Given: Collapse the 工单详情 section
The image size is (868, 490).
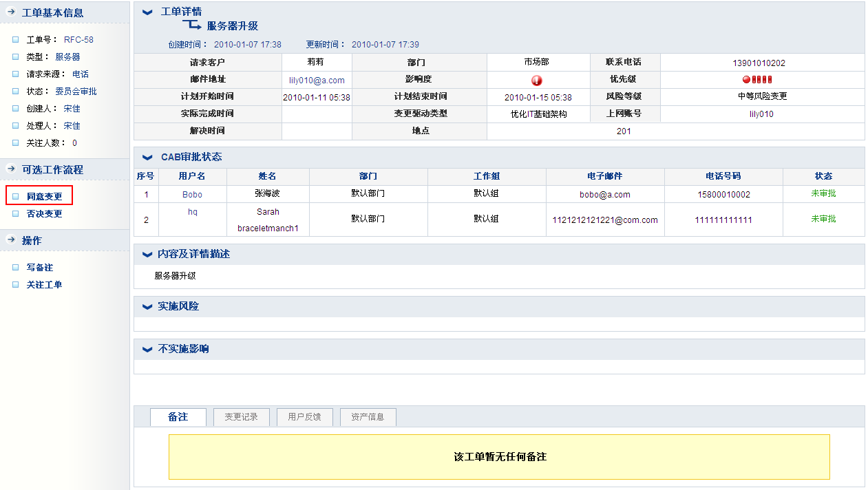Looking at the screenshot, I should 147,12.
